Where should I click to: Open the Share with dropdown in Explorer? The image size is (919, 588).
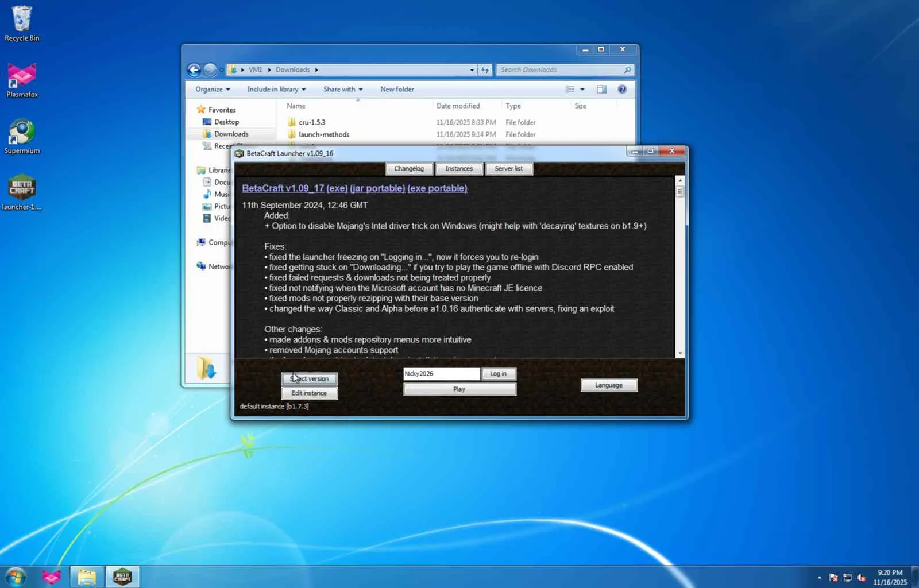click(x=343, y=89)
